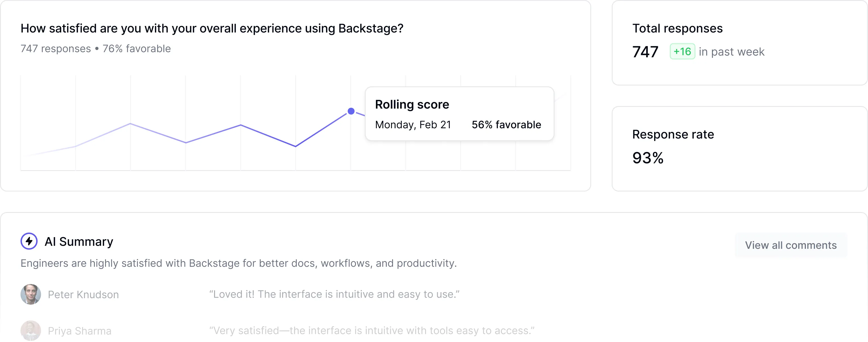The width and height of the screenshot is (868, 342).
Task: Click the AI Summary heading
Action: pos(79,241)
